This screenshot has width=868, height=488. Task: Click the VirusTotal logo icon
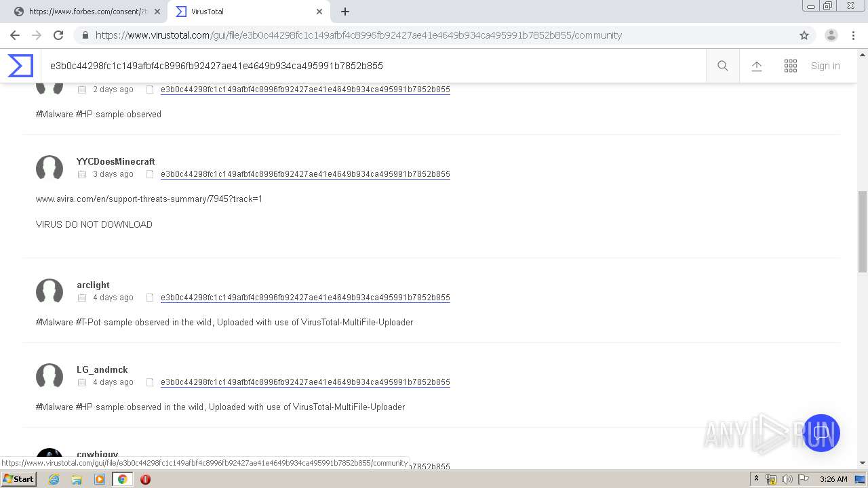20,66
